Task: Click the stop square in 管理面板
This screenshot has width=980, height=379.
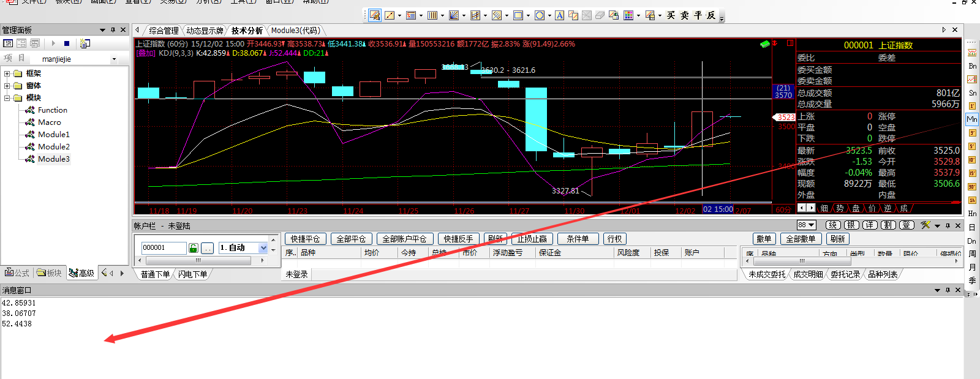Action: click(67, 43)
